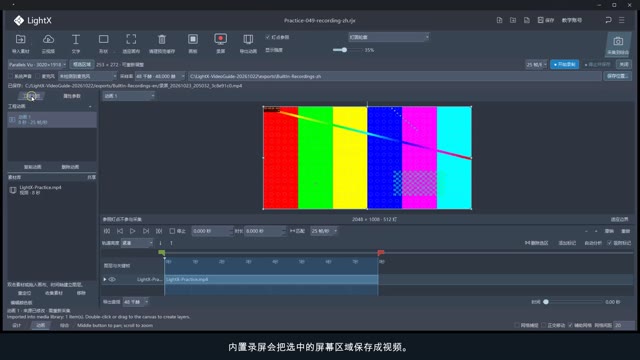
Task: Enable the microphone (麦克风) checkbox
Action: pyautogui.click(x=38, y=76)
